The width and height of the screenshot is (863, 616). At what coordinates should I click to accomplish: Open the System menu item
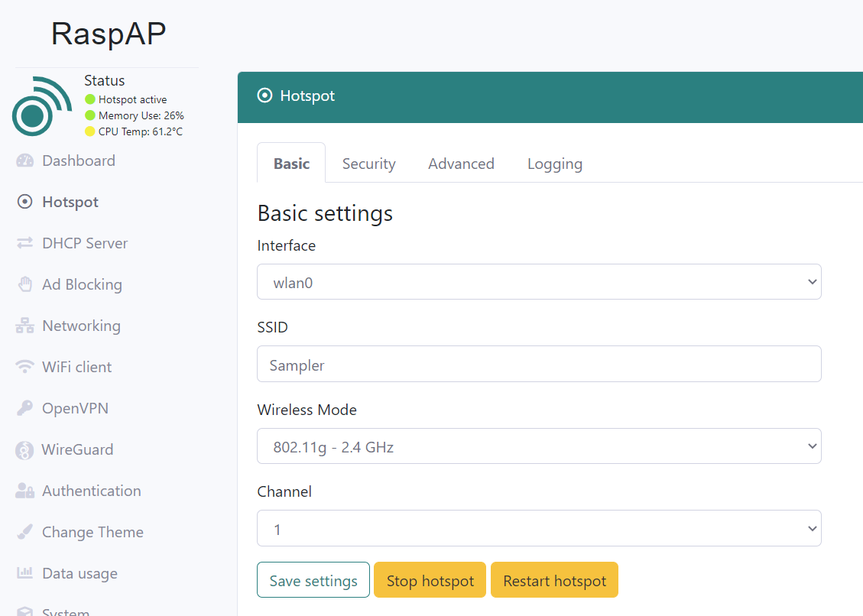click(x=66, y=611)
